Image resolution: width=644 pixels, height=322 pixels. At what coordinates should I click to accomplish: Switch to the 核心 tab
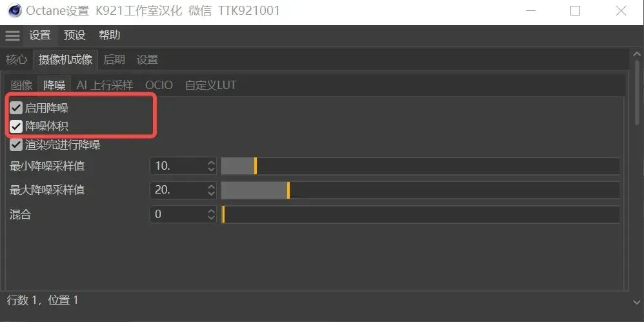pyautogui.click(x=17, y=60)
